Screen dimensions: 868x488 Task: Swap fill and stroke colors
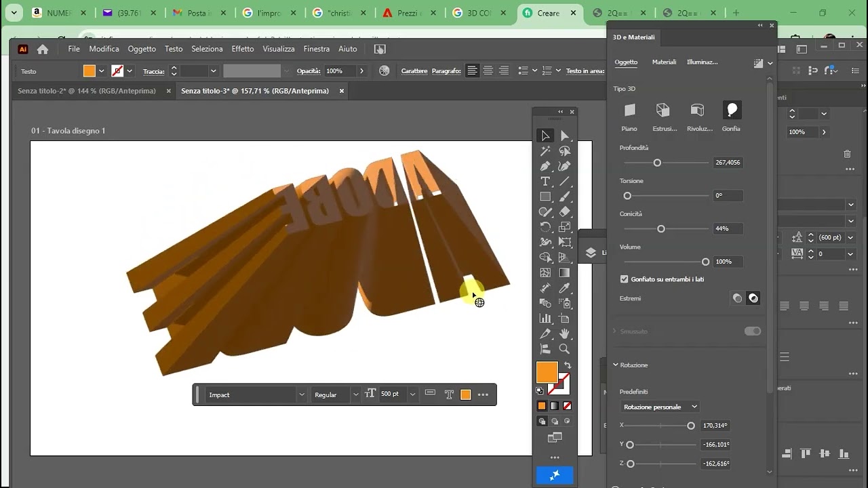point(568,365)
